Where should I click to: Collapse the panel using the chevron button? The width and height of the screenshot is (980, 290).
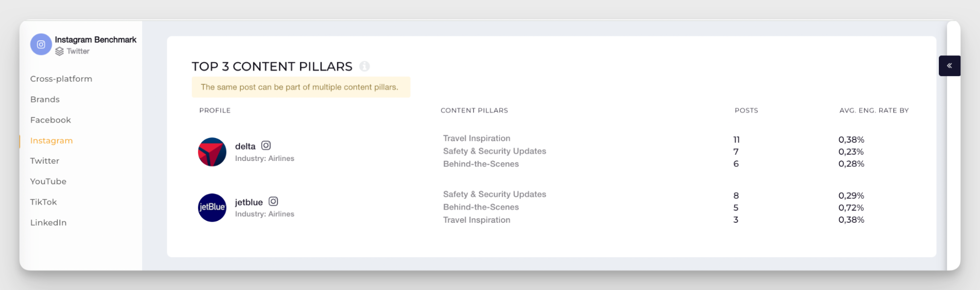pyautogui.click(x=950, y=65)
